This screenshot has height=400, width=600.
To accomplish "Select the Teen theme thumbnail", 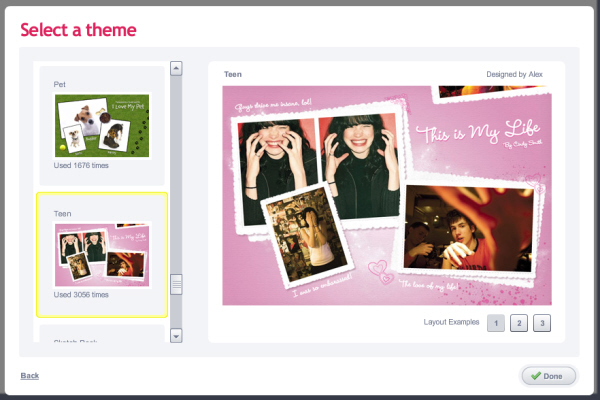I will 102,255.
